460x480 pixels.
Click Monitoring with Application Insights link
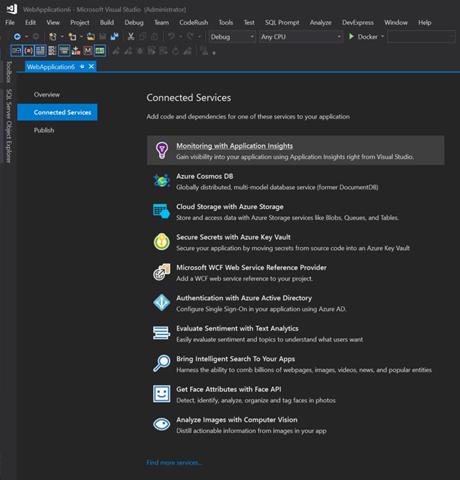pyautogui.click(x=234, y=146)
